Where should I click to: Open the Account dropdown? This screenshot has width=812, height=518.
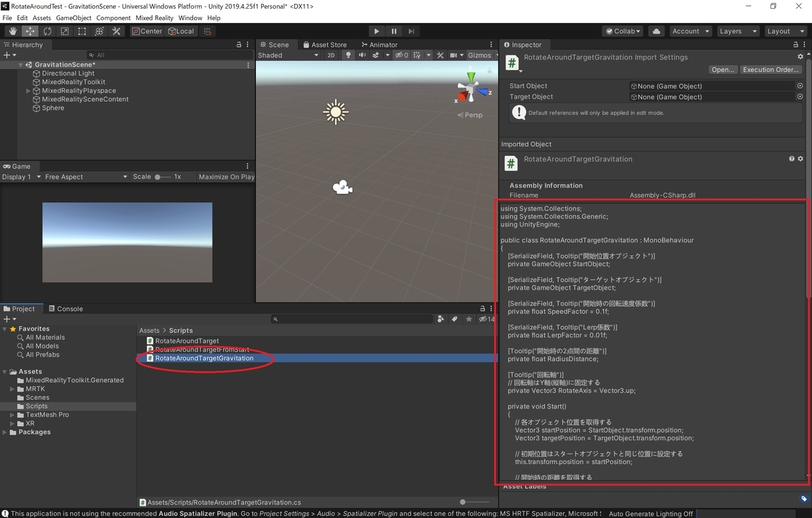pyautogui.click(x=690, y=31)
